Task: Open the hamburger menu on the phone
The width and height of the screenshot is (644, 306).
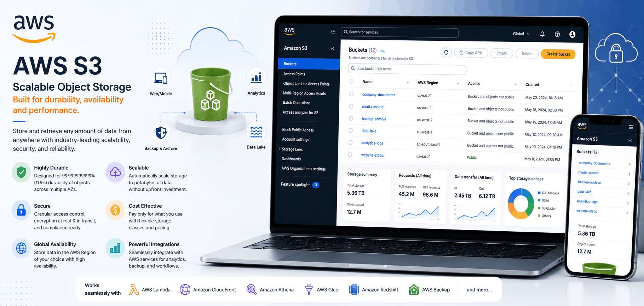Action: 631,127
